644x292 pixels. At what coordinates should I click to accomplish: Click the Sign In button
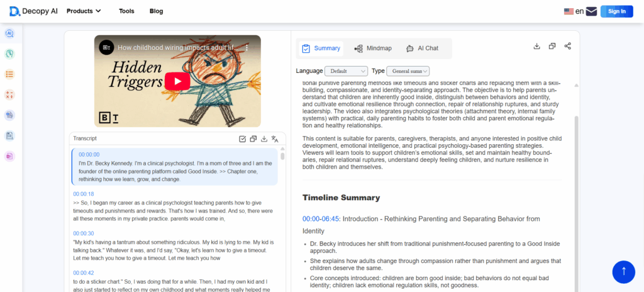click(617, 11)
